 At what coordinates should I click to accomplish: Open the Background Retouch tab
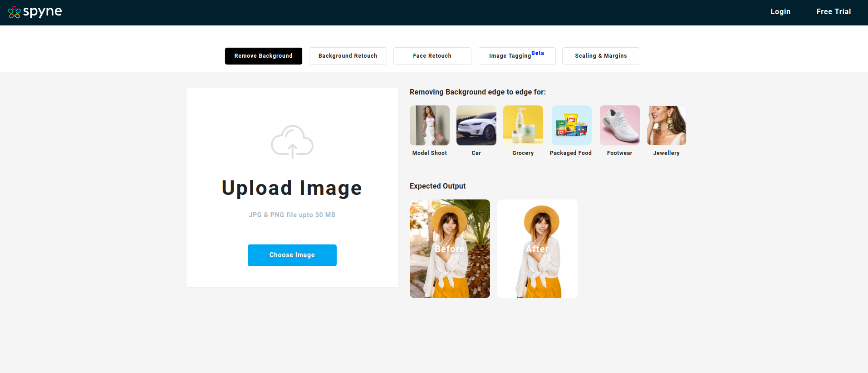348,56
